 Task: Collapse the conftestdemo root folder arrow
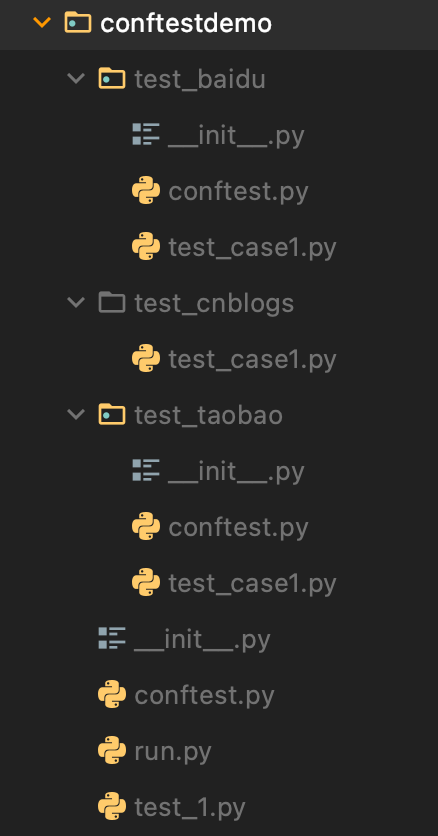coord(42,23)
